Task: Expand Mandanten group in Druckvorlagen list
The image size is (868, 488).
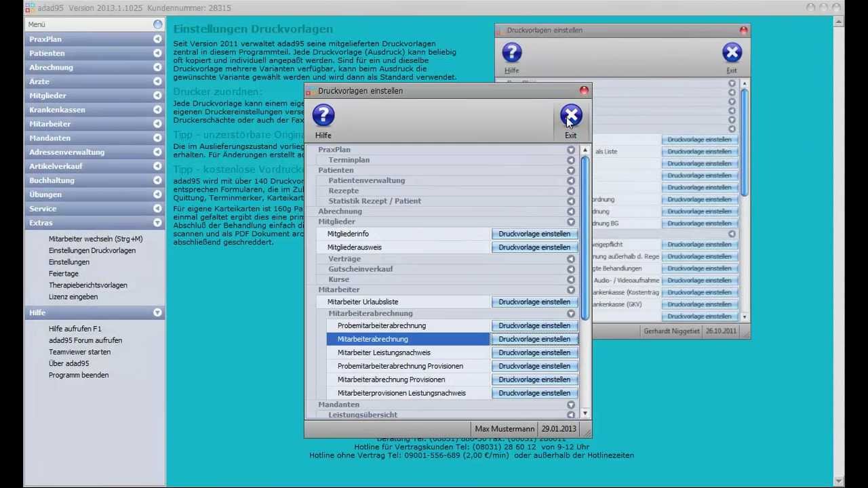Action: coord(571,405)
